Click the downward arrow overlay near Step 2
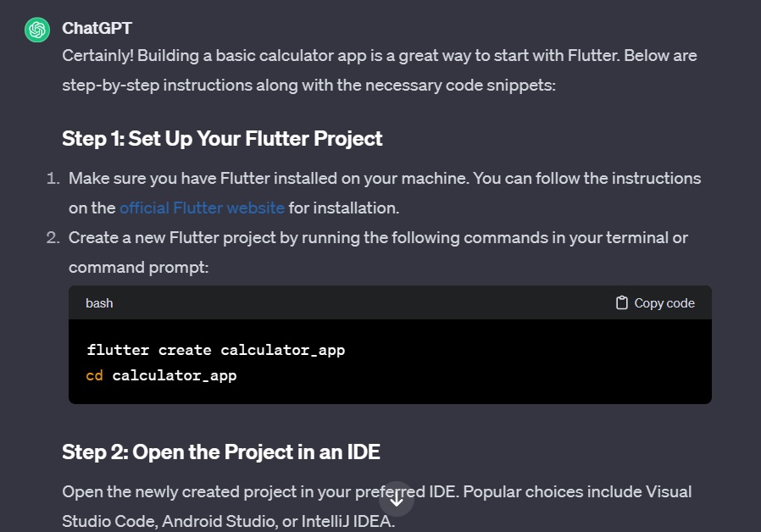 click(x=397, y=500)
